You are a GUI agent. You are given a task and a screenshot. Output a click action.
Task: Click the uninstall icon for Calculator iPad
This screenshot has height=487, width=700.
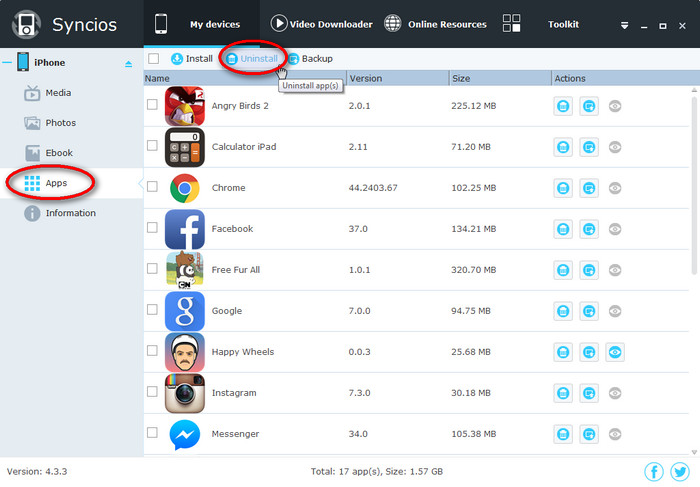563,147
